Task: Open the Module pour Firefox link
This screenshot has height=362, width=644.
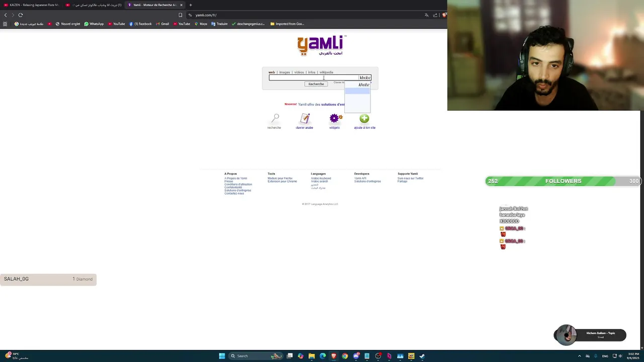Action: pyautogui.click(x=280, y=178)
